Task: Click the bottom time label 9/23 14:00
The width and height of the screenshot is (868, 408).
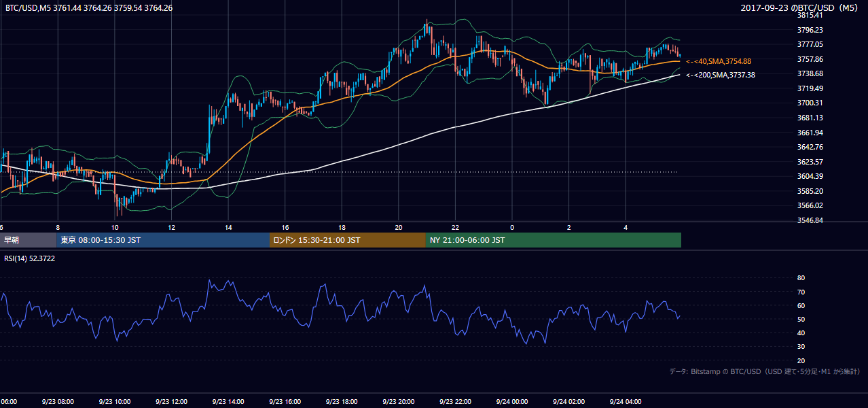Action: [x=228, y=402]
